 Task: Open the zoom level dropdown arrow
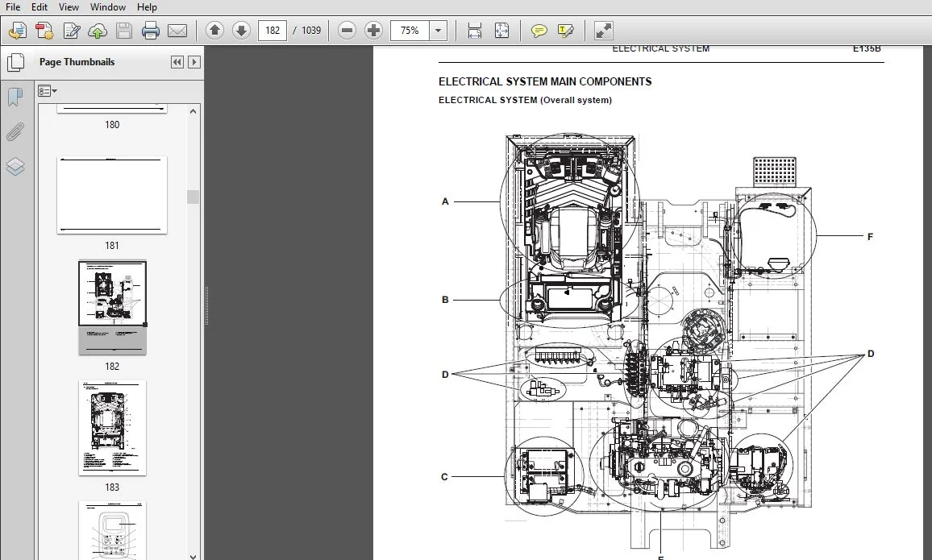pos(438,31)
